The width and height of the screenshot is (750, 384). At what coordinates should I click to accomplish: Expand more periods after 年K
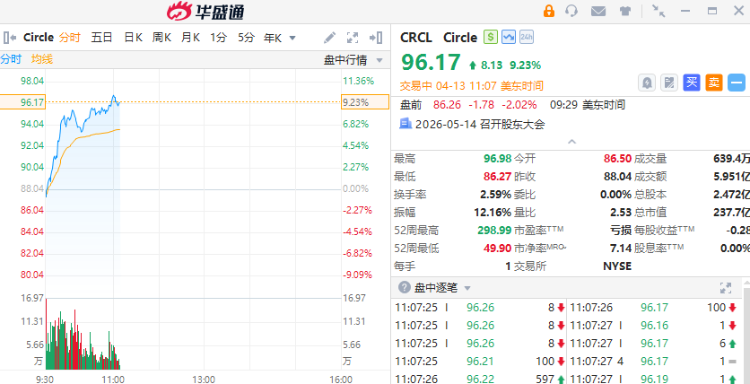point(292,38)
